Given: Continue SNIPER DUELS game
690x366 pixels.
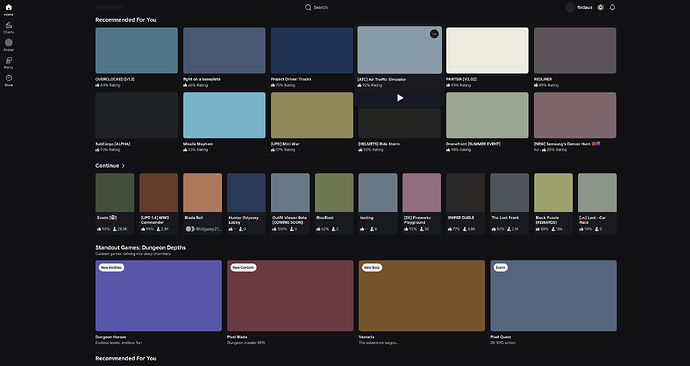Looking at the screenshot, I should pyautogui.click(x=466, y=203).
